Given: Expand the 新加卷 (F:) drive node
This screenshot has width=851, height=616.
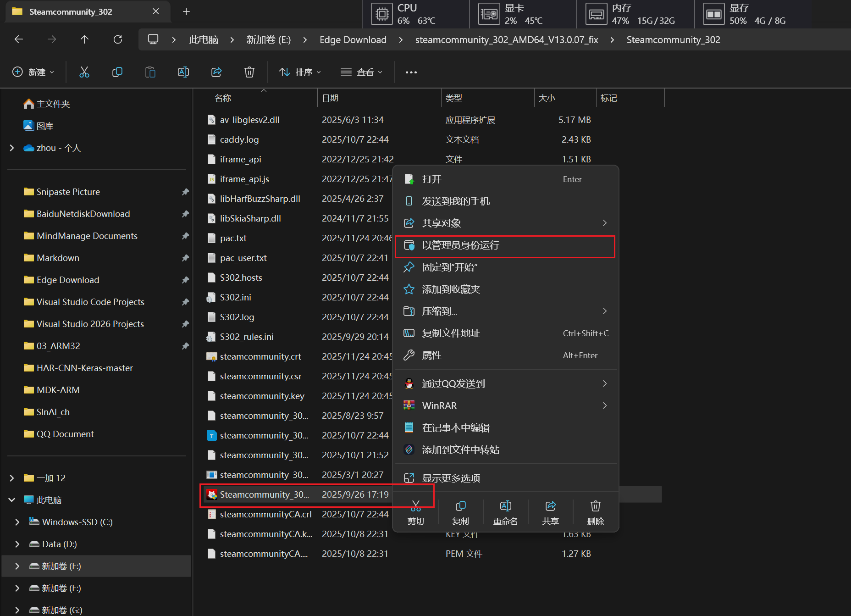Looking at the screenshot, I should click(17, 588).
